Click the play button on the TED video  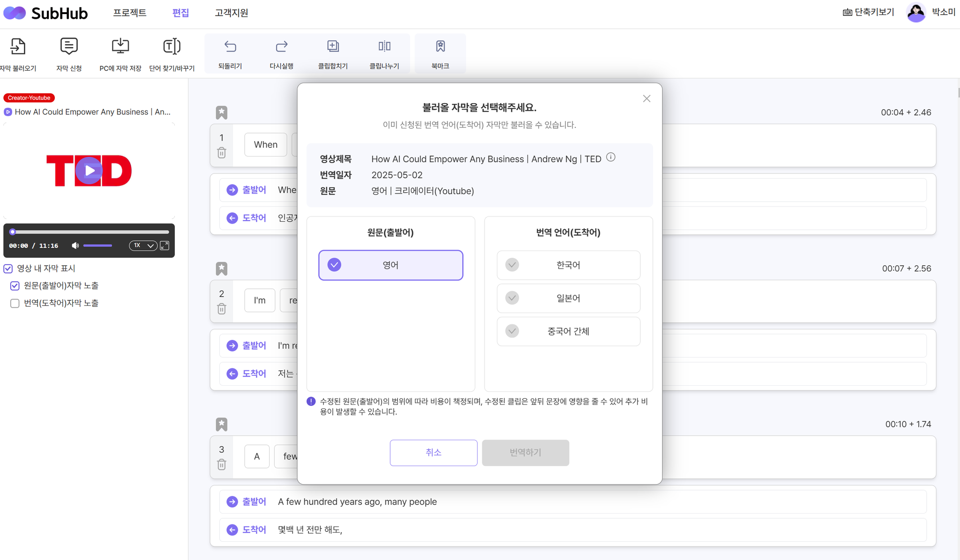point(89,171)
